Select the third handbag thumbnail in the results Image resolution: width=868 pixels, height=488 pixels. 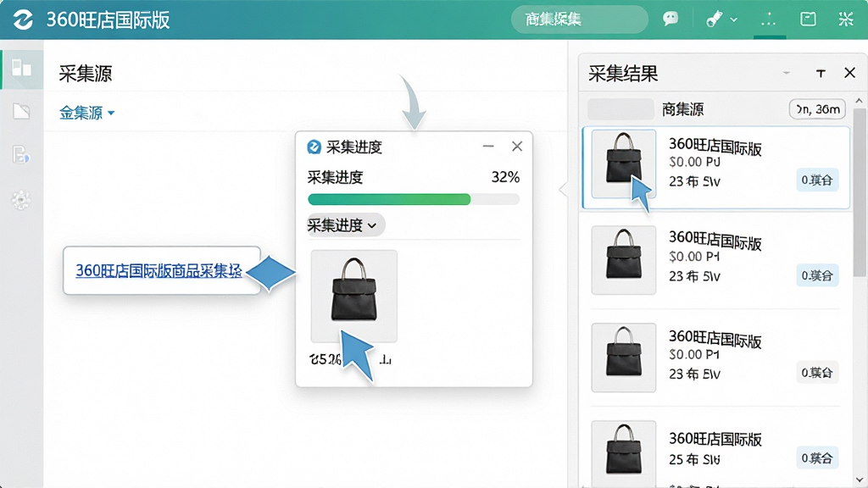pos(623,358)
